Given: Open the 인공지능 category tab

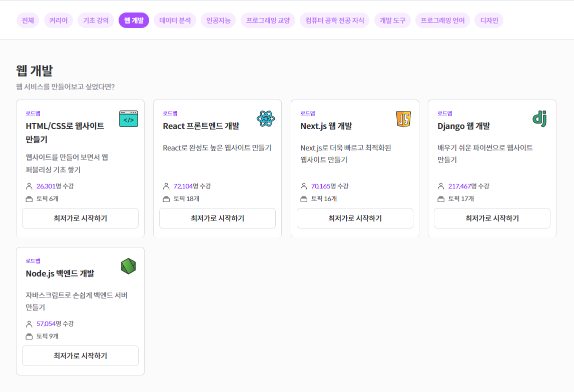Looking at the screenshot, I should tap(219, 20).
